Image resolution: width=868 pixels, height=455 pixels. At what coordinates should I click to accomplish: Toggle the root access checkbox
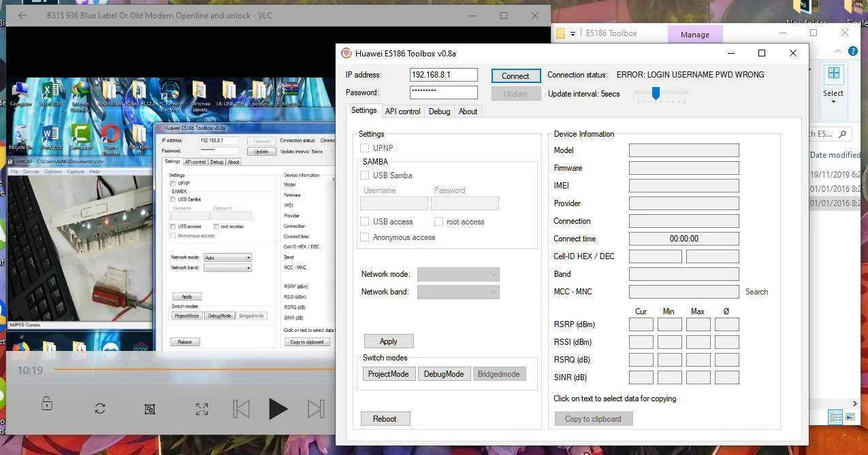(x=438, y=221)
